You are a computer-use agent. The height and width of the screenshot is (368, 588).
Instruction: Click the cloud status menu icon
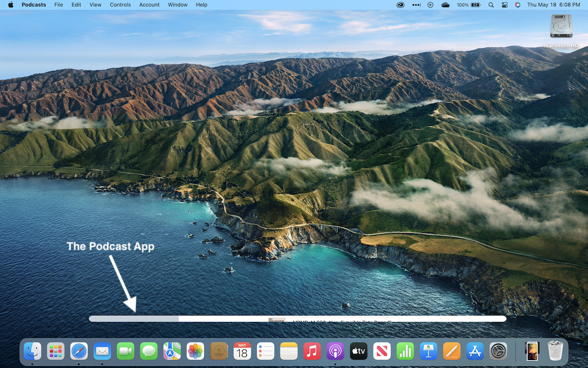445,4
